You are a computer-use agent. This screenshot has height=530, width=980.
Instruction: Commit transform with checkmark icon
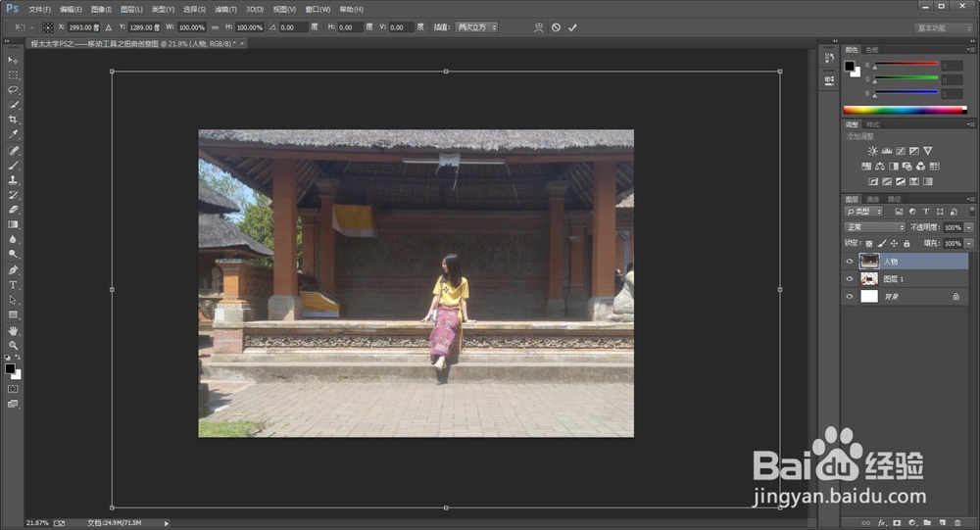point(572,27)
